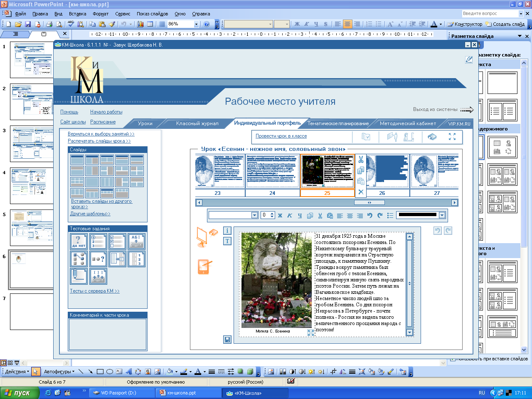The height and width of the screenshot is (399, 532).
Task: Select the 'АБ' keyboard test task icon
Action: pos(137,241)
